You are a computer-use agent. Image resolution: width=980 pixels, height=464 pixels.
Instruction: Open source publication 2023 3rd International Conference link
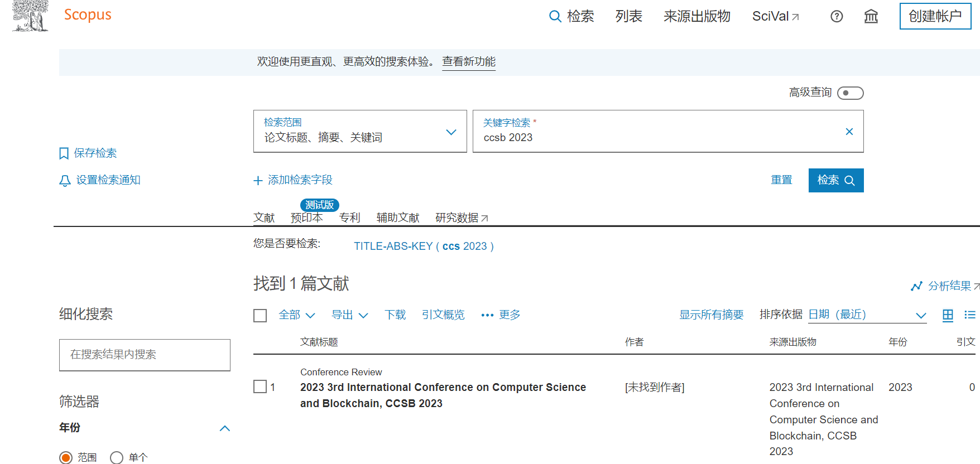pos(824,419)
